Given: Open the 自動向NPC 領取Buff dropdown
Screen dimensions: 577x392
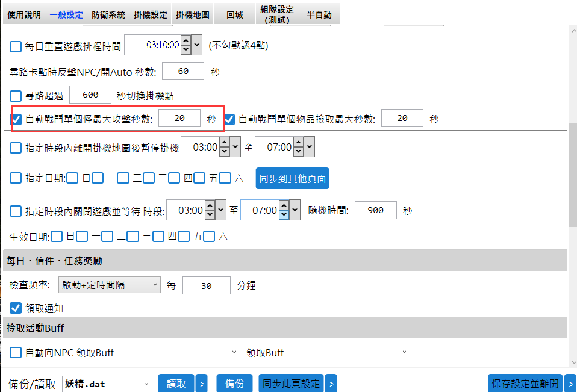Looking at the screenshot, I should [180, 352].
